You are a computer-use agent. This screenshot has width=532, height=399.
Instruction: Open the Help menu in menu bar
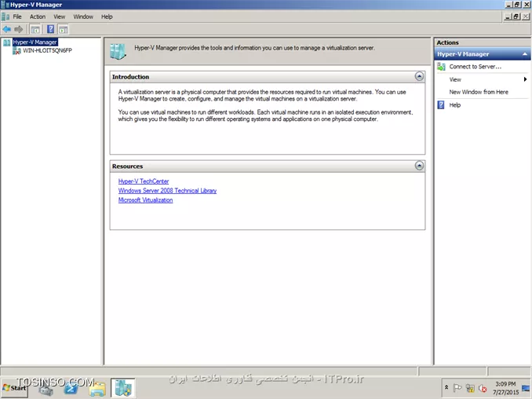click(107, 16)
